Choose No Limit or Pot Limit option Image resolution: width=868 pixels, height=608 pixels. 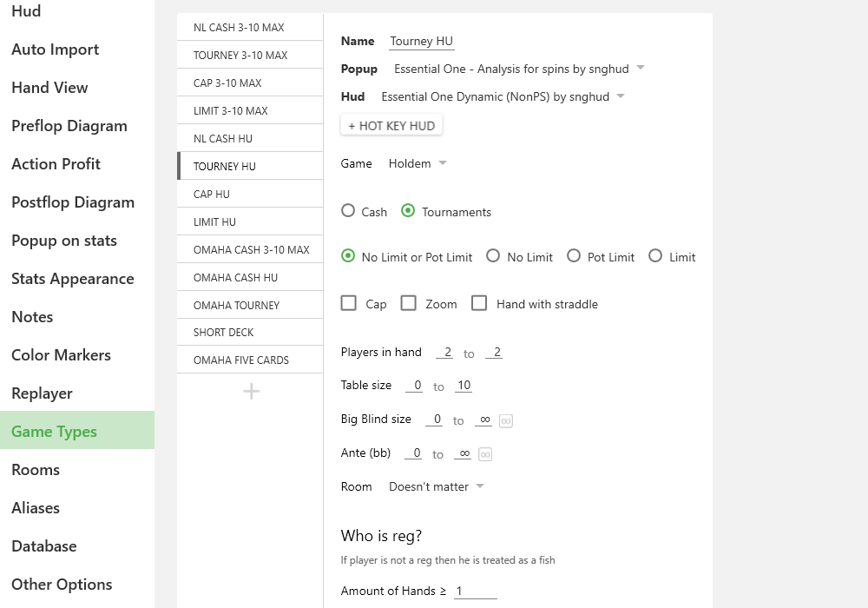point(348,256)
